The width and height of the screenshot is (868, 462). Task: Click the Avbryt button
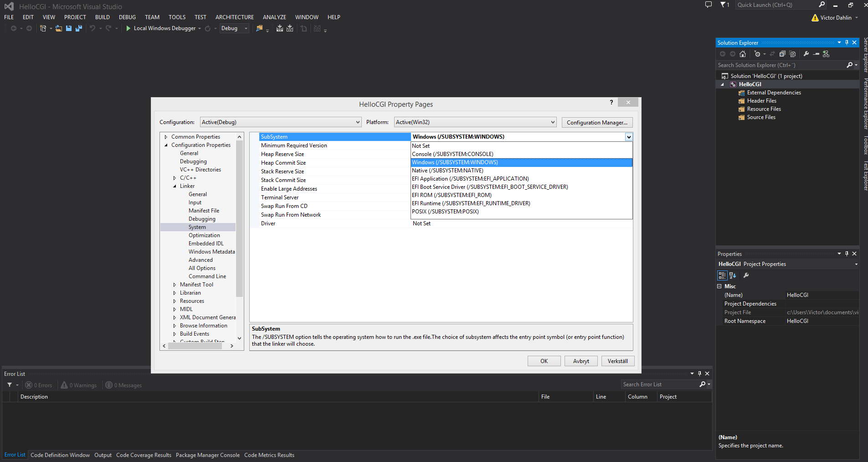[581, 361]
